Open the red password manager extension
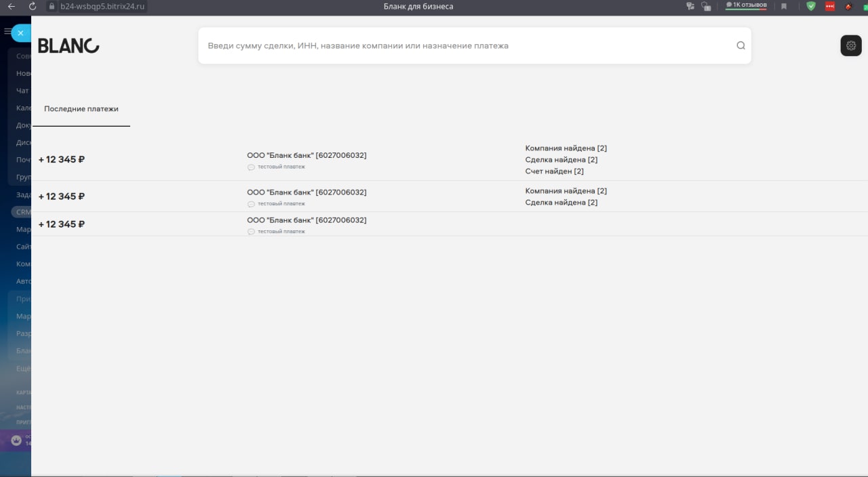868x477 pixels. click(x=830, y=6)
